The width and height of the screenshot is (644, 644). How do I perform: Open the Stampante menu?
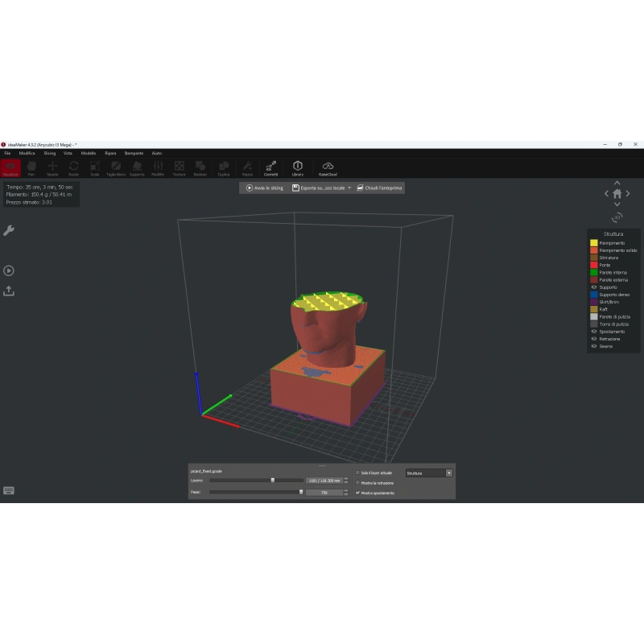coord(134,153)
